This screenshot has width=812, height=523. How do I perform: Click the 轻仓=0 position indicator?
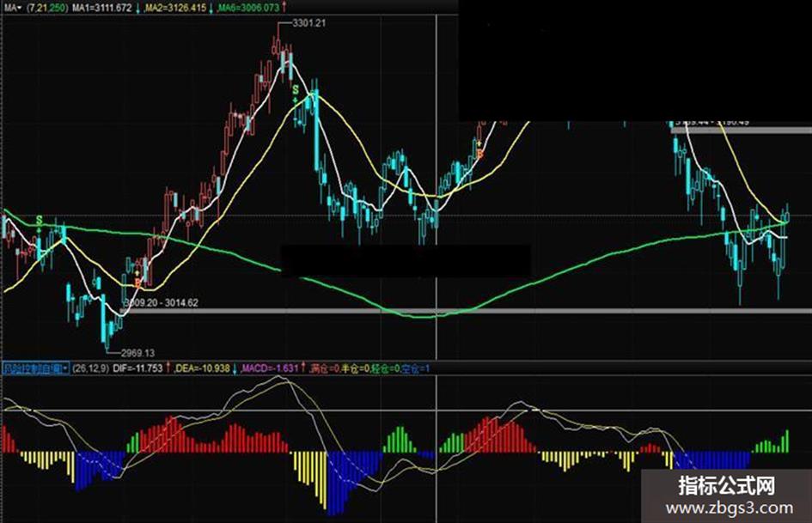386,368
